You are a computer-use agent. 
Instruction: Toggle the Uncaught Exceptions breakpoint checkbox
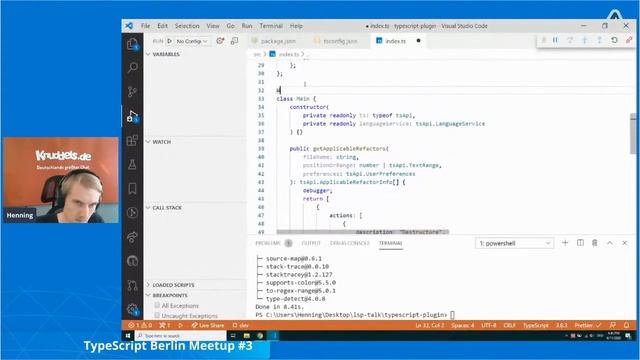[157, 315]
